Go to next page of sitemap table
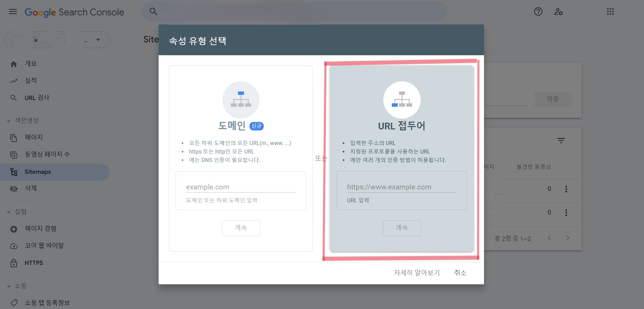 coord(568,238)
